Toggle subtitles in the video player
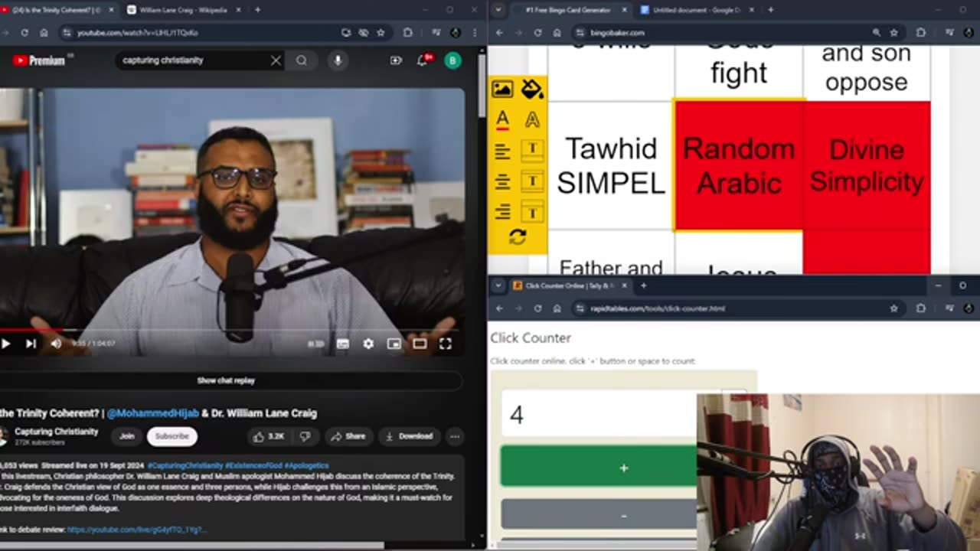This screenshot has width=980, height=551. (x=343, y=344)
